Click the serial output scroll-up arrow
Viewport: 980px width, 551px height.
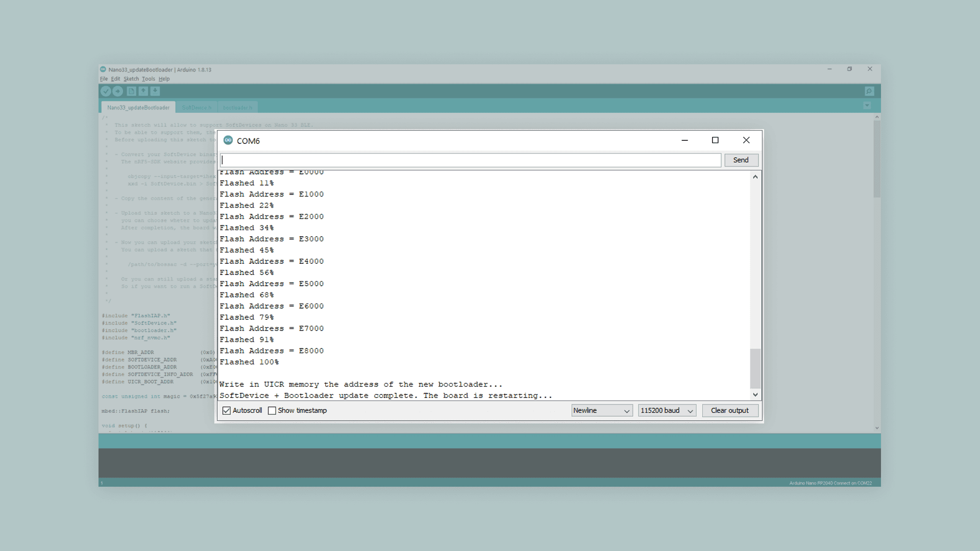(x=755, y=177)
